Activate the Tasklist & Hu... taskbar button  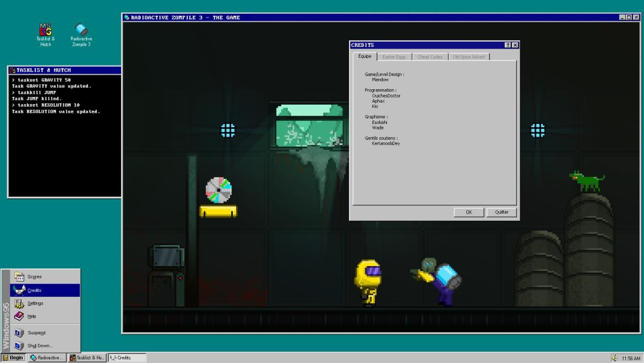(87, 357)
